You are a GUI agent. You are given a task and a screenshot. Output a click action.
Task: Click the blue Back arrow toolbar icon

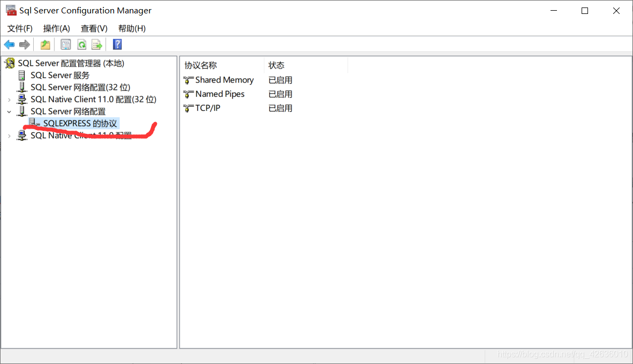(9, 44)
